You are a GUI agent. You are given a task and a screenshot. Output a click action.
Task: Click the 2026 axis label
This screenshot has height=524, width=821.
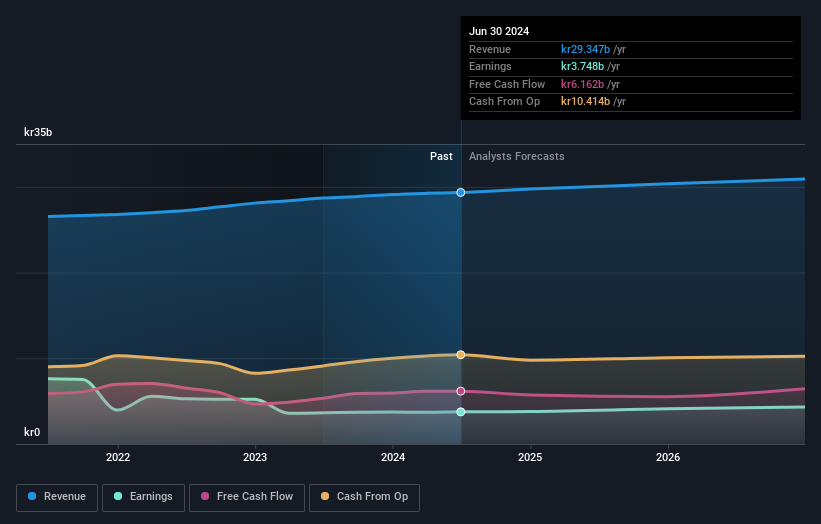(668, 457)
